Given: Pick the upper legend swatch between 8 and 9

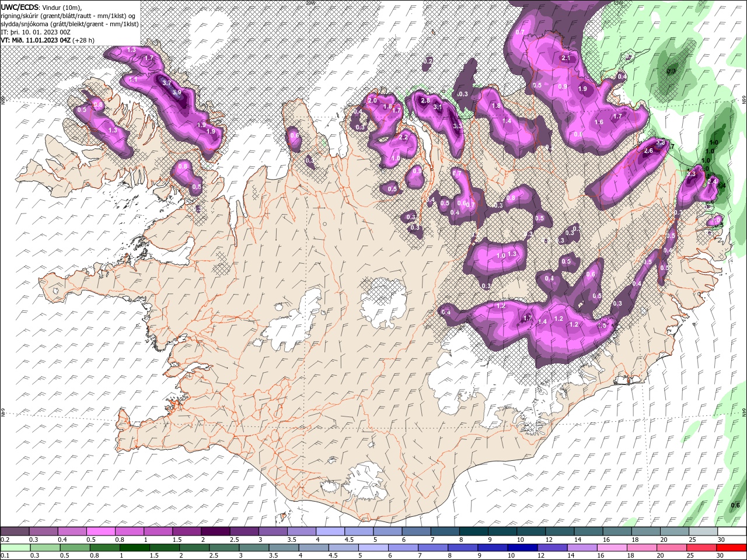Looking at the screenshot, I should pos(474,531).
